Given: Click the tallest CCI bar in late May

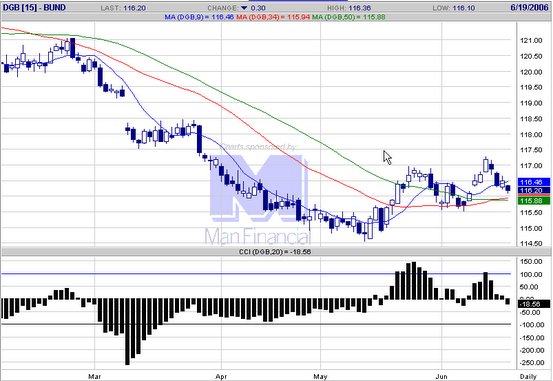Looking at the screenshot, I should (414, 281).
